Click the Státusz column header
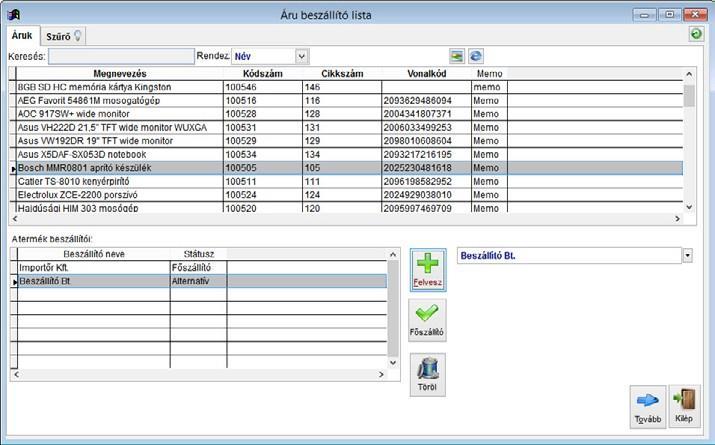715x445 pixels. [x=198, y=254]
